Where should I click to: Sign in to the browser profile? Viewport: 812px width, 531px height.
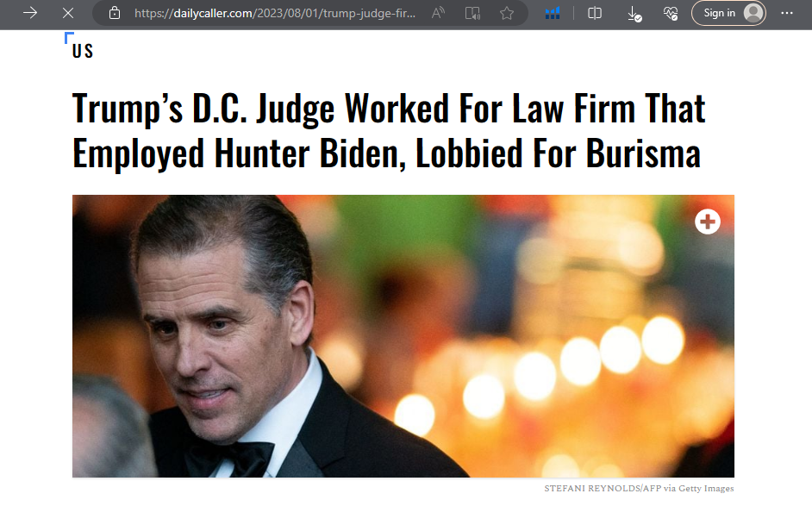(728, 13)
